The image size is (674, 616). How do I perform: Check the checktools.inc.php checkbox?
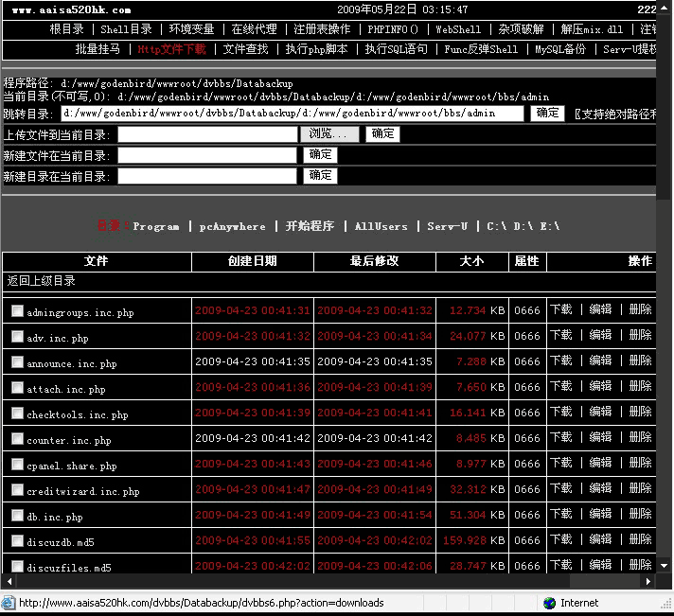pyautogui.click(x=17, y=414)
